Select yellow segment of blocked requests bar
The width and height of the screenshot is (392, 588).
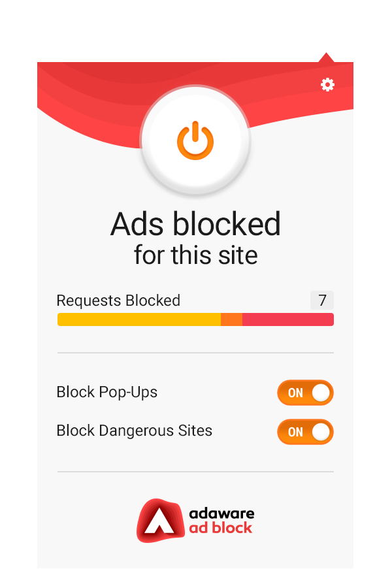pos(139,319)
